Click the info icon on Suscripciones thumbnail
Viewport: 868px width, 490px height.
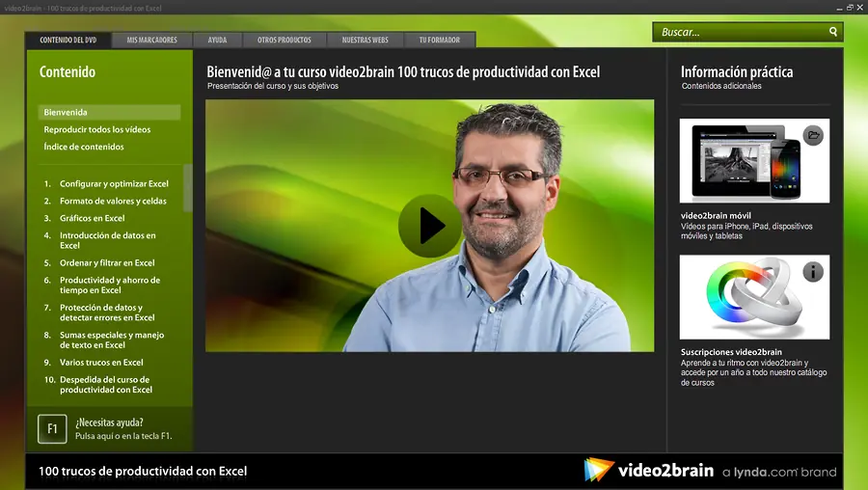(x=813, y=272)
